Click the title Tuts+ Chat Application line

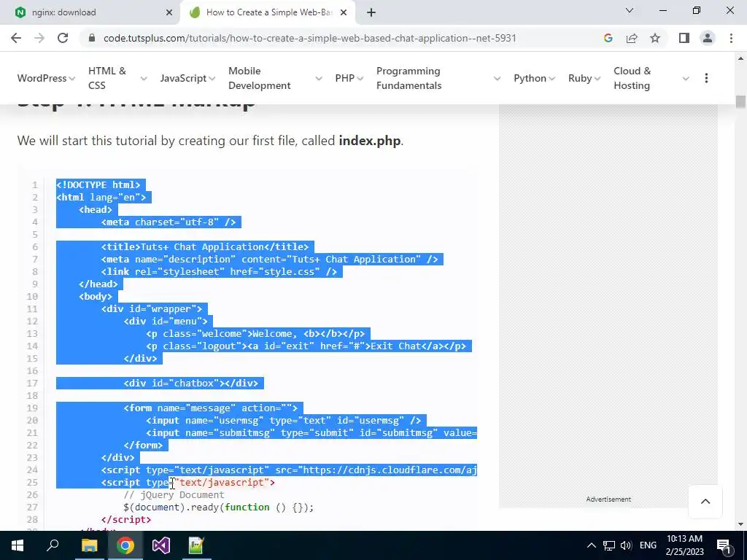[x=205, y=246]
